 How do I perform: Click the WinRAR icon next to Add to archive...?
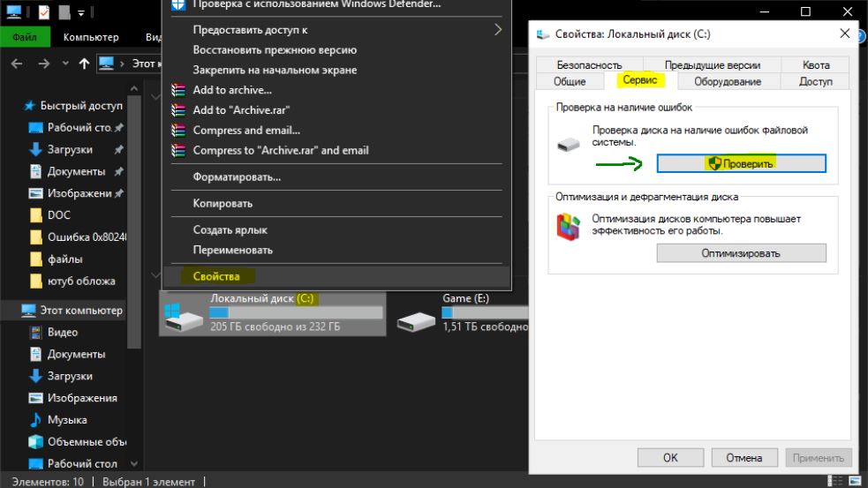[x=178, y=90]
